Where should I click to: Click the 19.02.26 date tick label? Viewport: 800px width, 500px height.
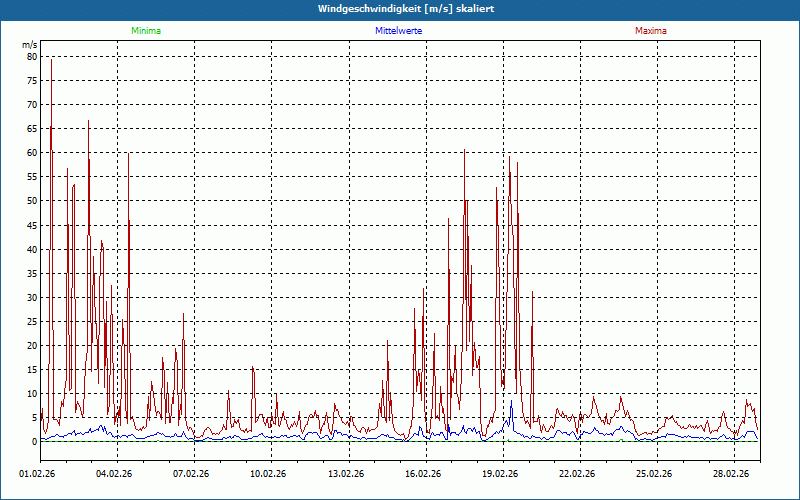click(499, 474)
